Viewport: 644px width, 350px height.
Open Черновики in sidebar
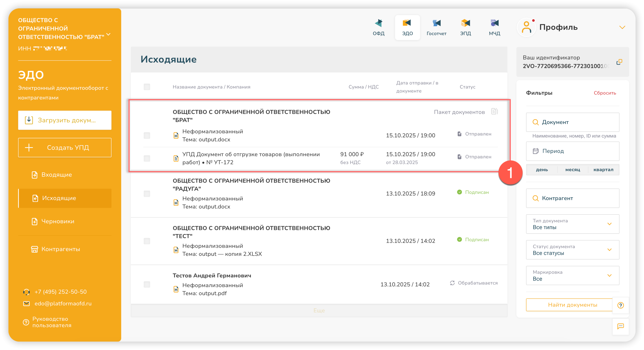(58, 221)
